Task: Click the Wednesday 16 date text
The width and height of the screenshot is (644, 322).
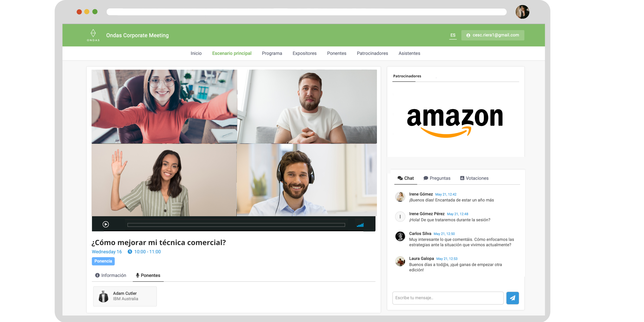Action: [x=107, y=252]
